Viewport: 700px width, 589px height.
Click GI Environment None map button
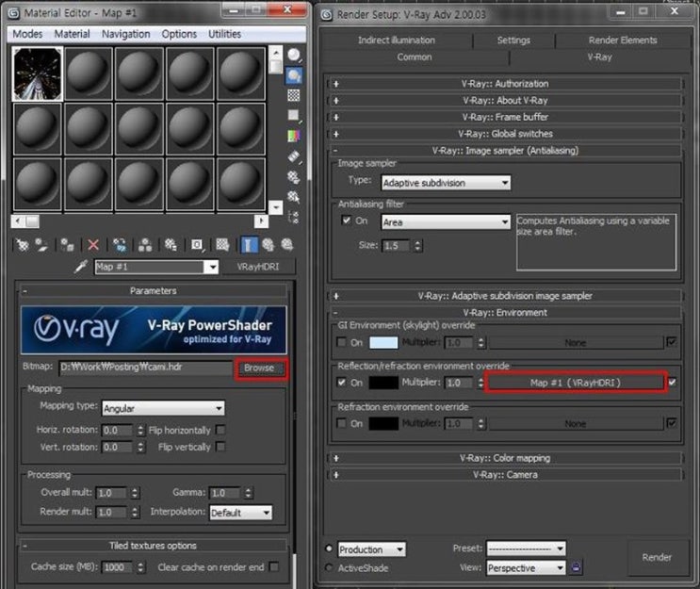pos(576,343)
